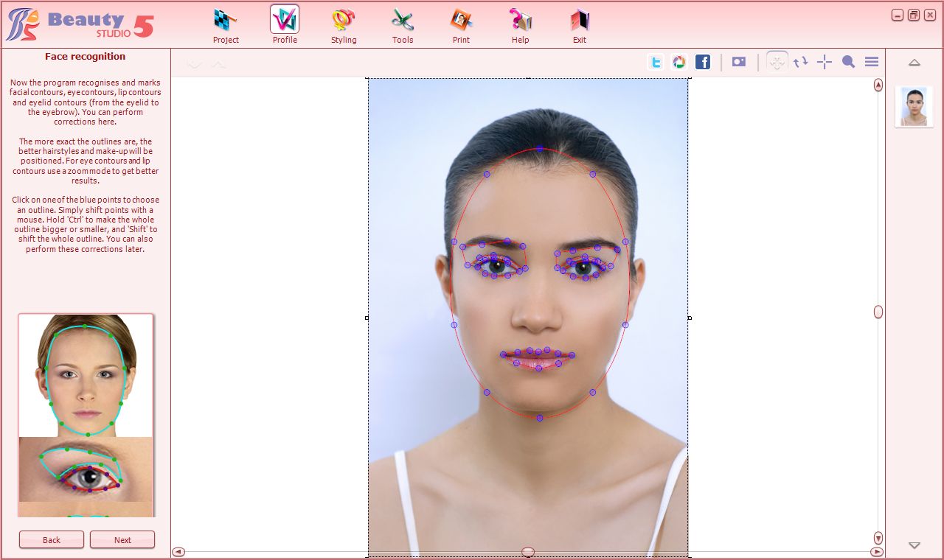Select the chin point of the face outline

[x=539, y=418]
